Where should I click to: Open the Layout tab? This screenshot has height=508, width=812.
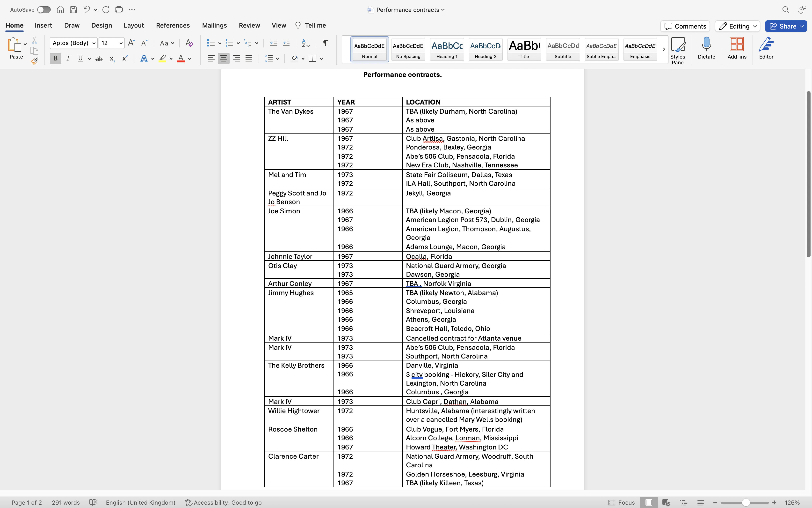134,26
